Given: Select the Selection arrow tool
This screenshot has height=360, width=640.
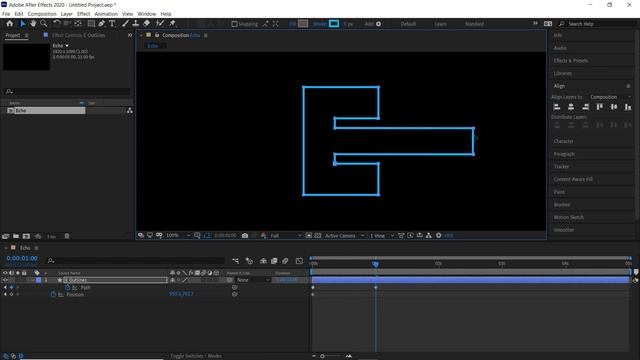Looking at the screenshot, I should point(22,24).
